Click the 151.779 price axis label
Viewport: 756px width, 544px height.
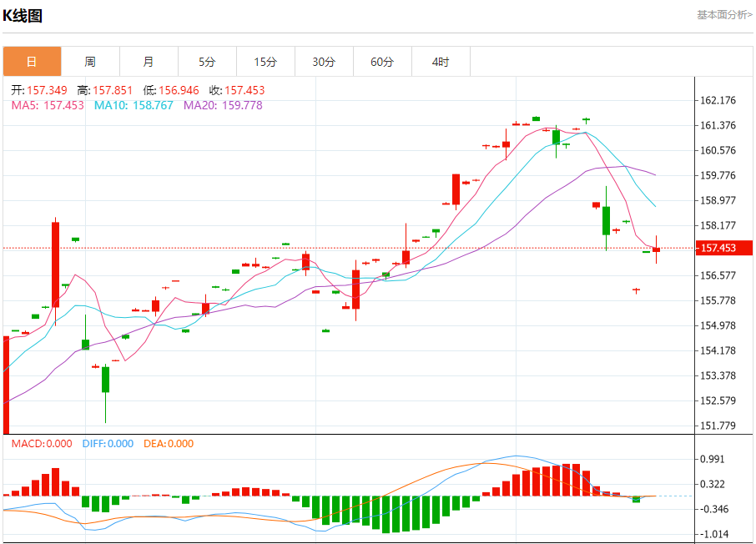[x=718, y=426]
